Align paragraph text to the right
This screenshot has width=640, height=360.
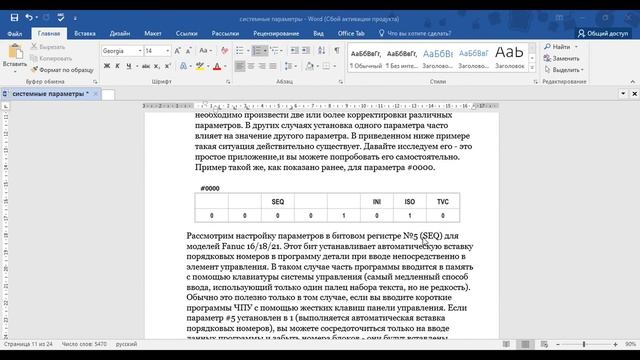(x=262, y=66)
